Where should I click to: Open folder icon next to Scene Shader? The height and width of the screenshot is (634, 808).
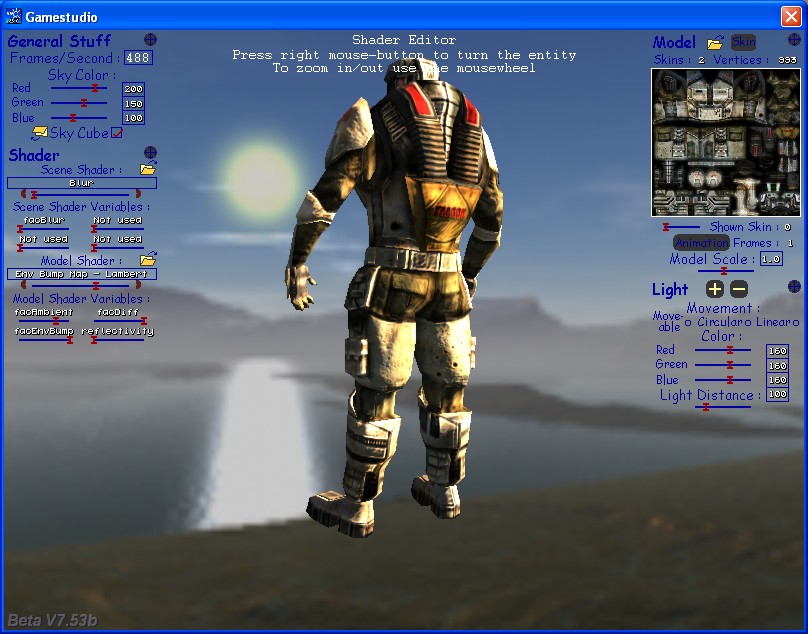[148, 169]
